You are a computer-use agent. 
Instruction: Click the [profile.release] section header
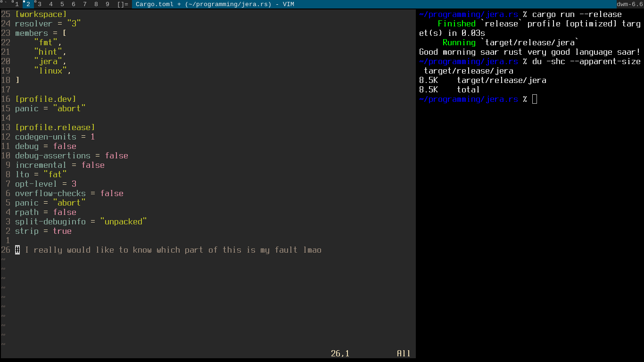click(x=55, y=127)
